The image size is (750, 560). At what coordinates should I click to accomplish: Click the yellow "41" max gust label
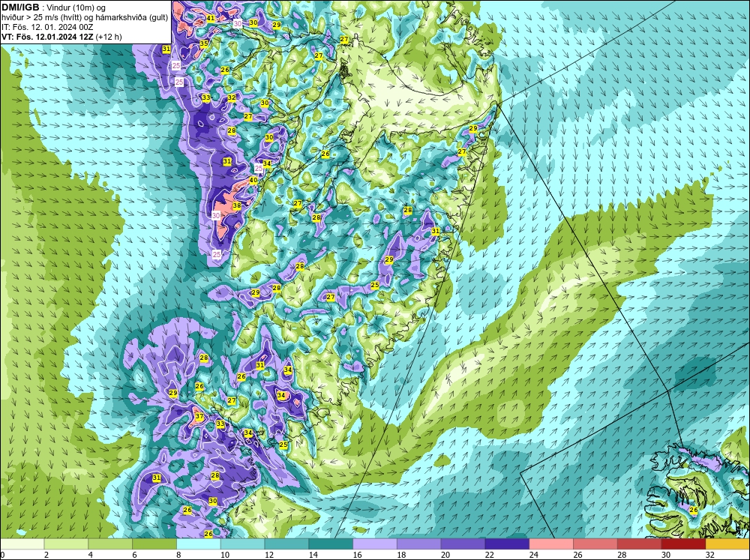[211, 18]
